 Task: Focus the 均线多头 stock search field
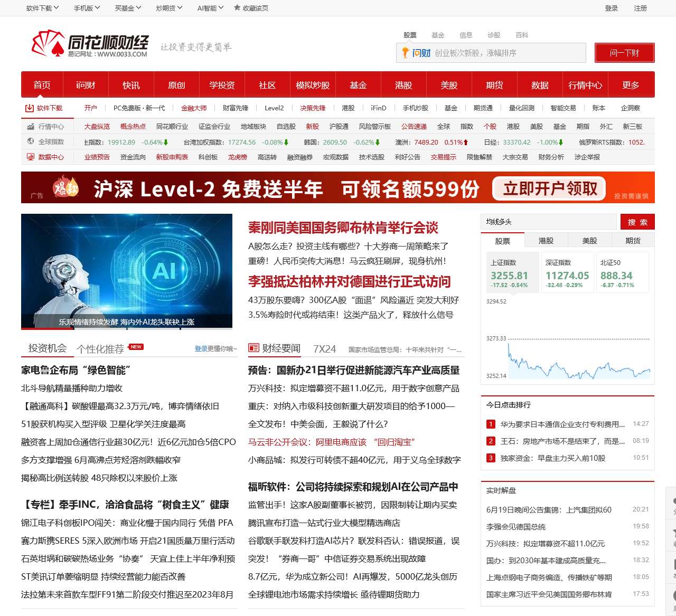(x=549, y=222)
